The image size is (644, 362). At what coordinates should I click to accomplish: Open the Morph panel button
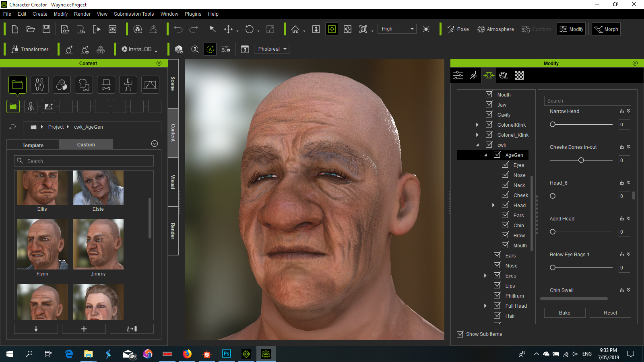point(606,29)
